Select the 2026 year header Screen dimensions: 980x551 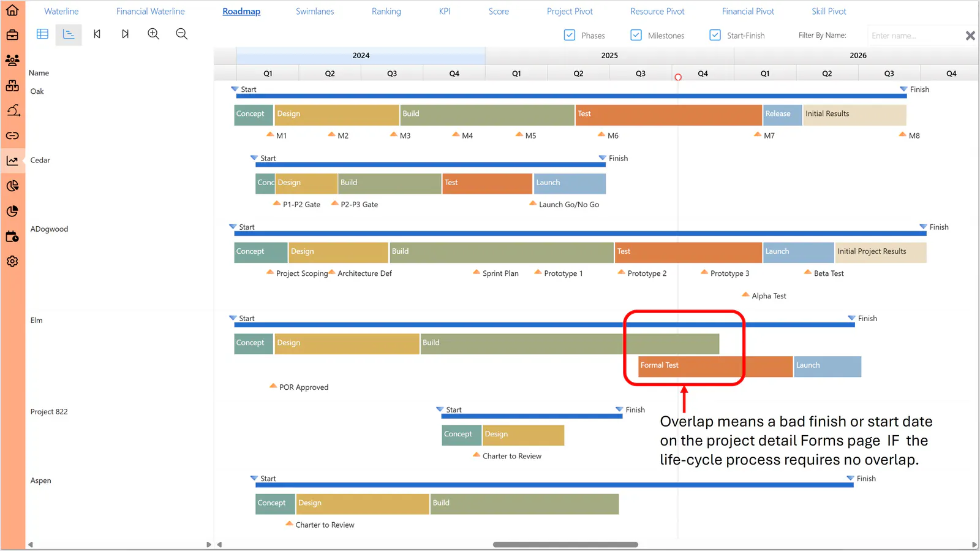coord(858,55)
